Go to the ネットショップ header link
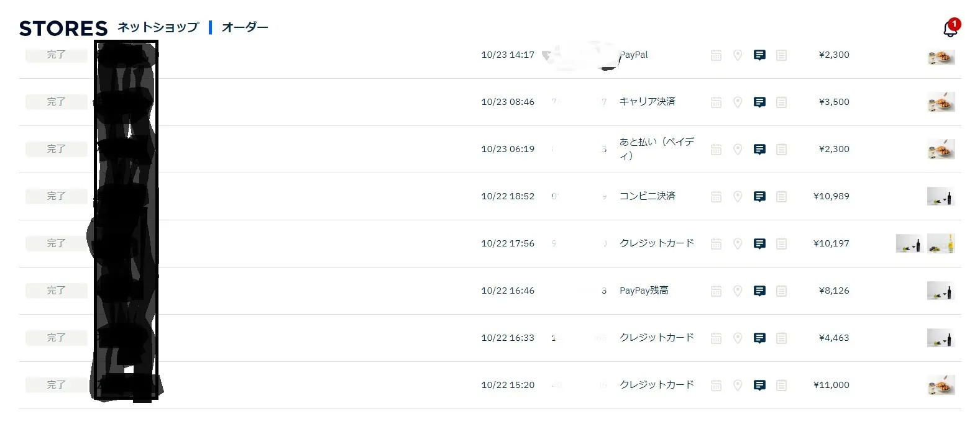 point(158,27)
